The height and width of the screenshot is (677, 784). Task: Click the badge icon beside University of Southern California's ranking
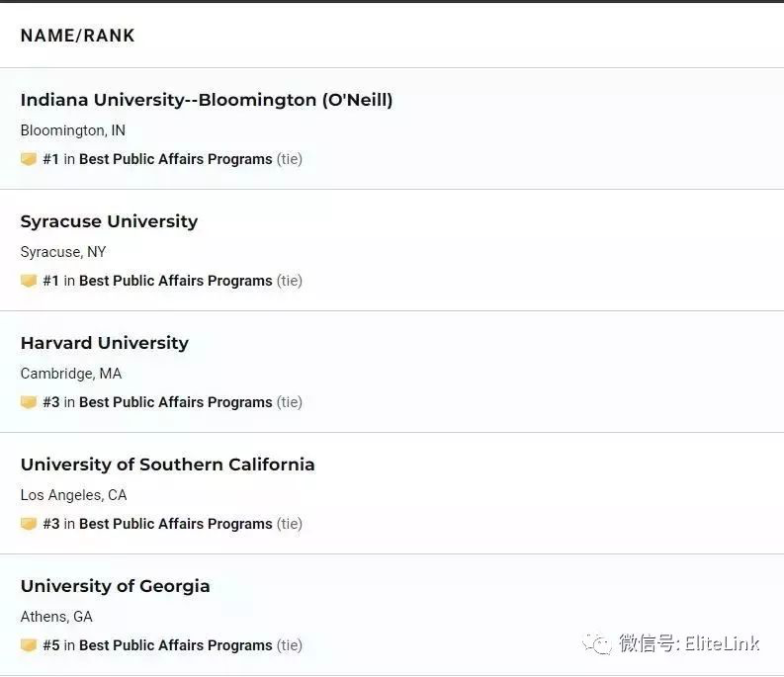click(29, 524)
